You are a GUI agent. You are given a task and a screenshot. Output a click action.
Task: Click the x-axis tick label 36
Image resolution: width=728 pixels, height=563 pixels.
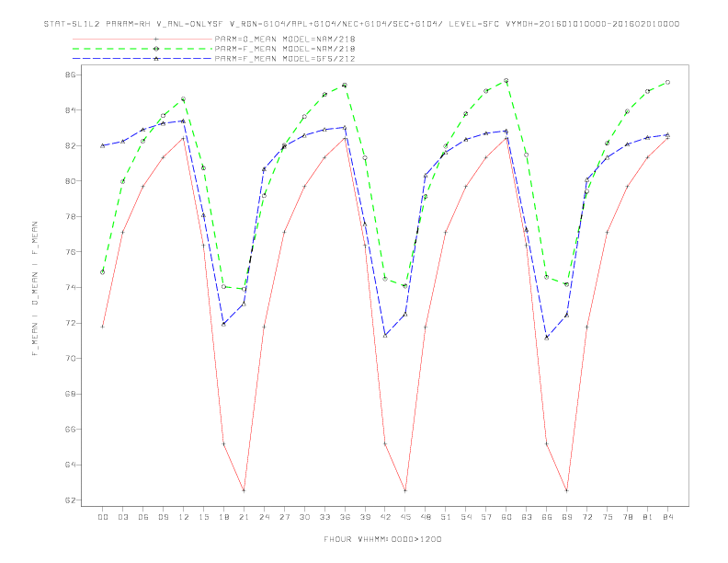point(345,517)
